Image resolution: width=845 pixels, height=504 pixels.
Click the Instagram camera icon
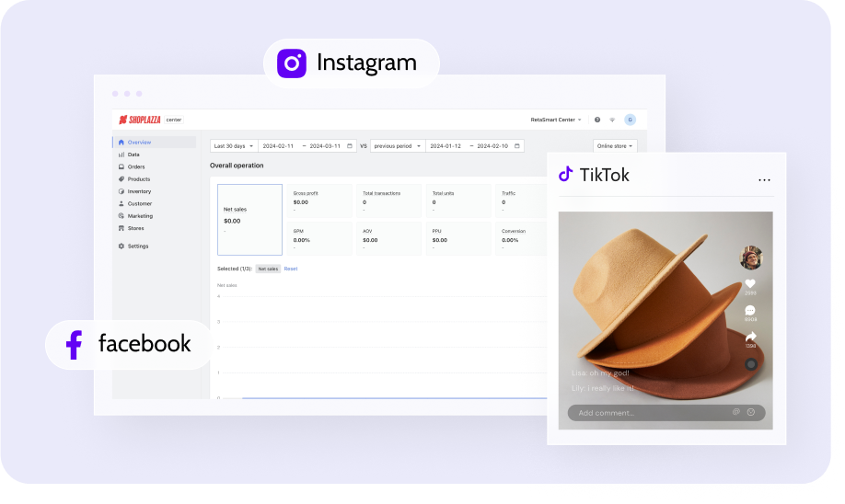click(x=292, y=63)
